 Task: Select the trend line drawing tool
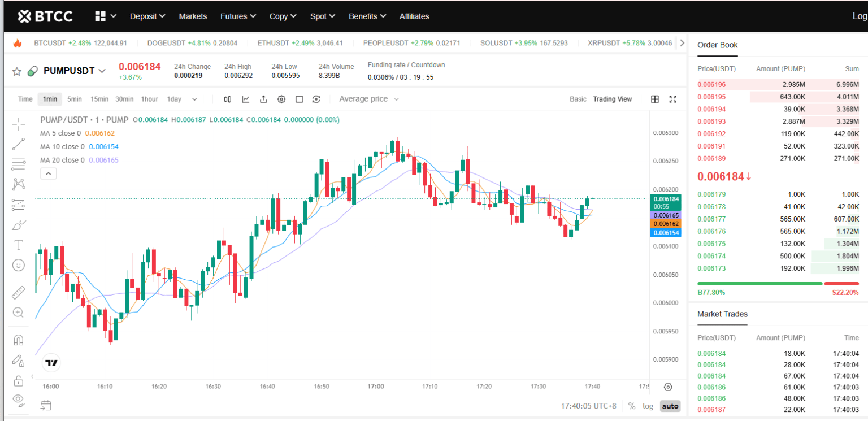click(18, 144)
